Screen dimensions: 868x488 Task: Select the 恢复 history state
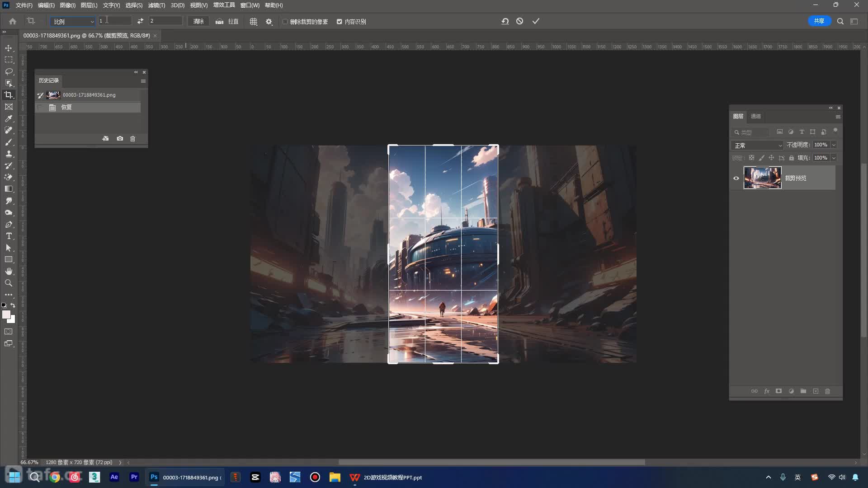[88, 108]
